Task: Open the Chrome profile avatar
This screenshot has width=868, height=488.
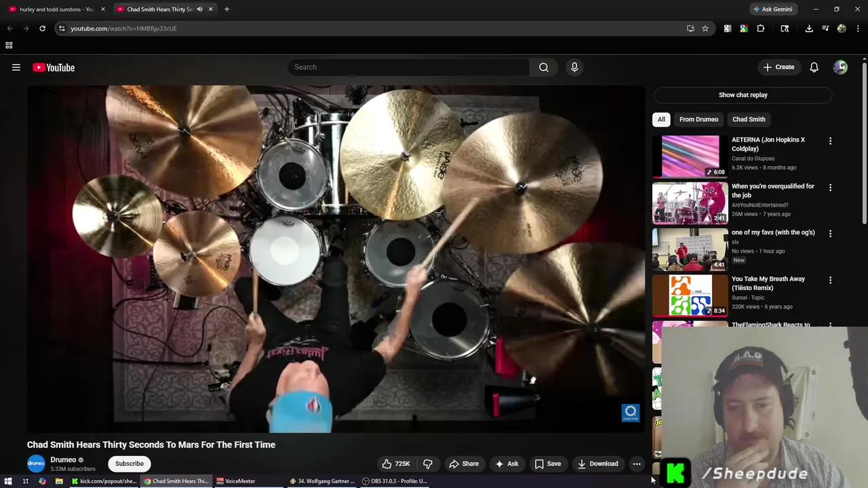Action: click(842, 28)
